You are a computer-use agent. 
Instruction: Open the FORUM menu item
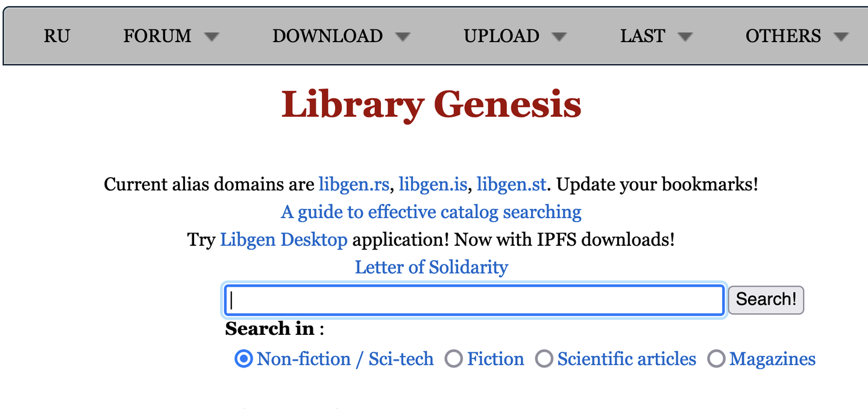pyautogui.click(x=157, y=36)
